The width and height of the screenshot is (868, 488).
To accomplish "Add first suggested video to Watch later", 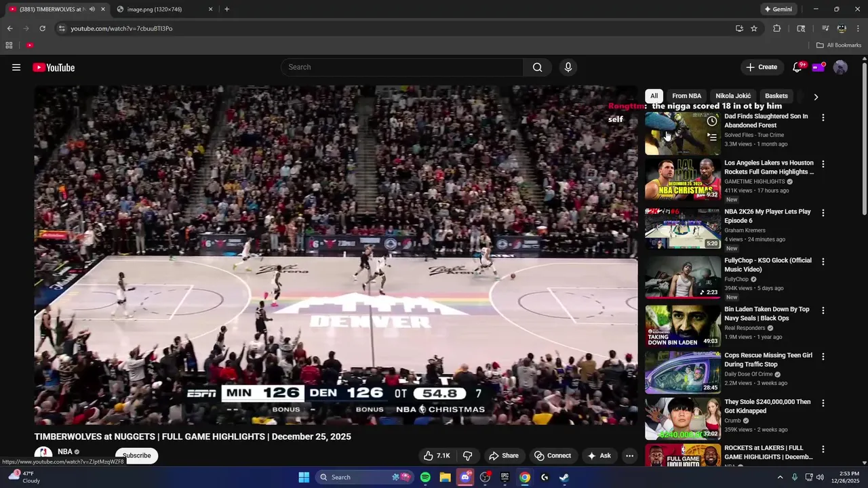I will coord(711,121).
